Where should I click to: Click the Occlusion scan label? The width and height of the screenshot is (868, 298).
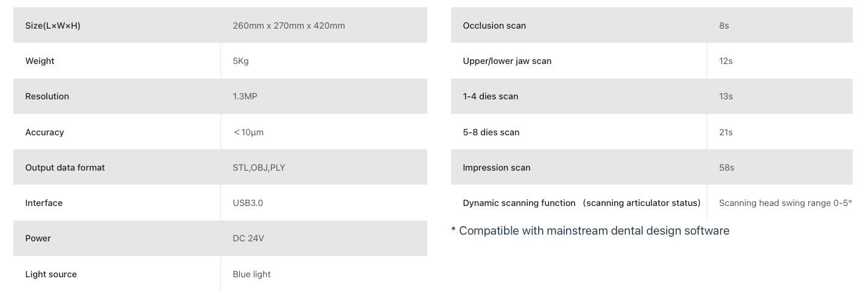coord(494,26)
